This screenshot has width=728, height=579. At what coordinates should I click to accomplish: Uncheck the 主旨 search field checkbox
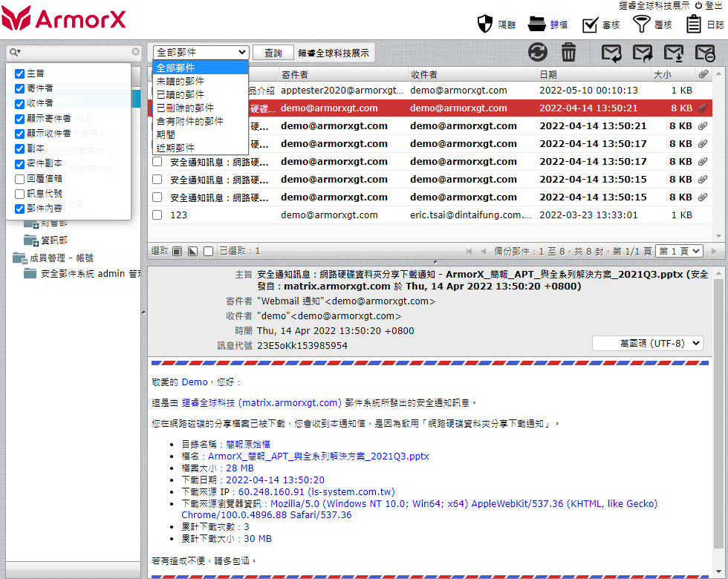19,73
